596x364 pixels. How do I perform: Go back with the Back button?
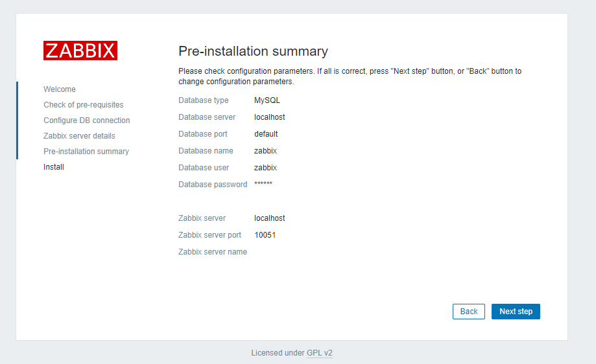click(469, 312)
